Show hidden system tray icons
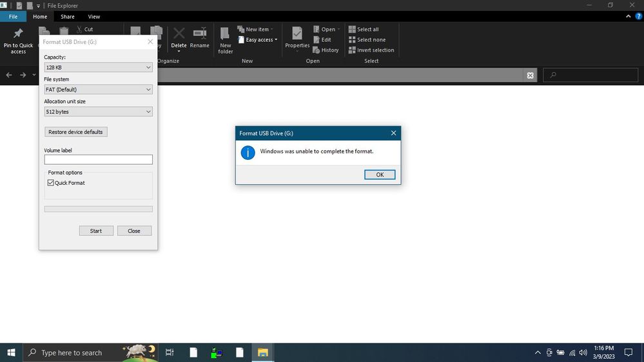The height and width of the screenshot is (362, 644). (538, 352)
